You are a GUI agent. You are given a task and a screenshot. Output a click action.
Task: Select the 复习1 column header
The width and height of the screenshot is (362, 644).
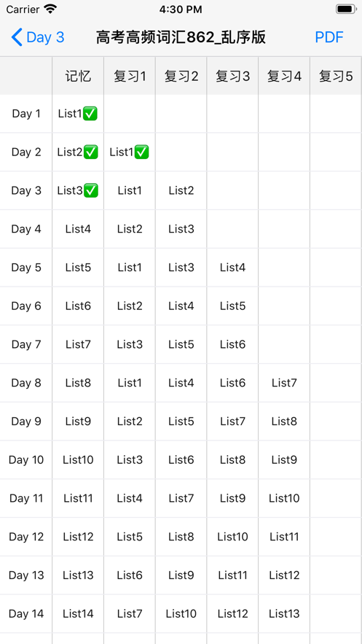pyautogui.click(x=130, y=76)
